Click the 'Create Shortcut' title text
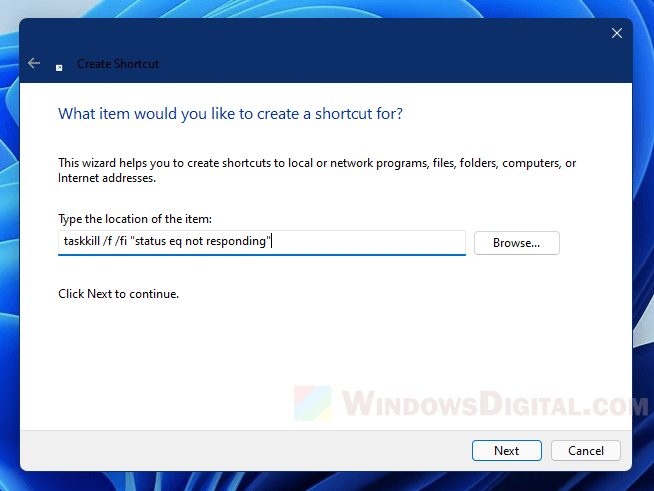Viewport: 654px width, 491px height. tap(118, 64)
